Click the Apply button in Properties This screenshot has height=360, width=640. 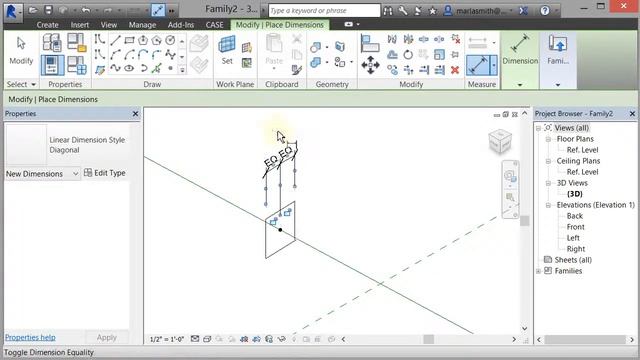tap(107, 338)
